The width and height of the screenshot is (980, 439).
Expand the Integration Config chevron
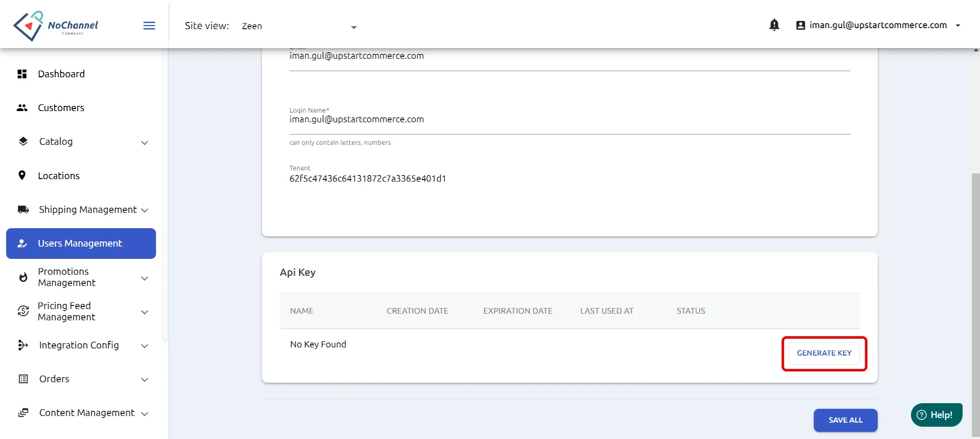145,346
